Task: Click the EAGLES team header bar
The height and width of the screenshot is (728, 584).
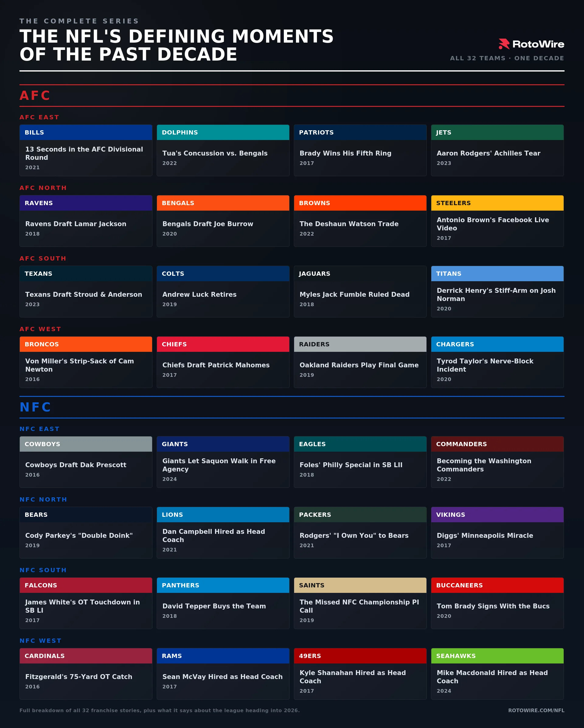Action: coord(360,444)
